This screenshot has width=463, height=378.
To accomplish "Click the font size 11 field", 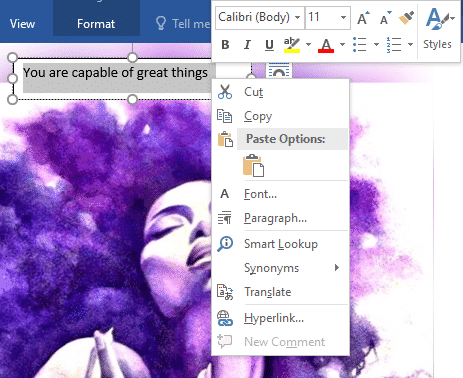I will pos(322,17).
